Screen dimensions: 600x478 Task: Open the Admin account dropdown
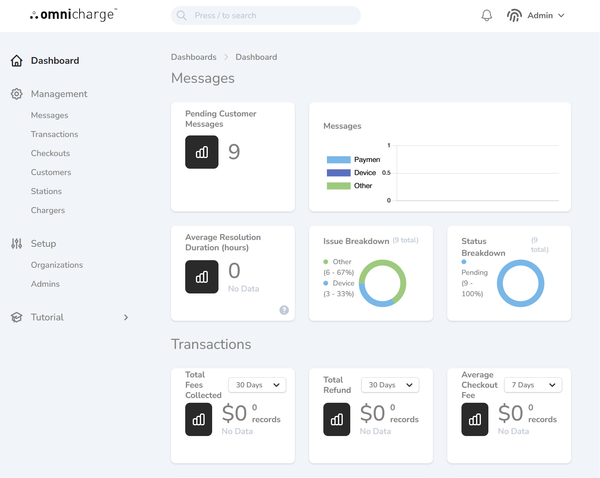[x=536, y=15]
